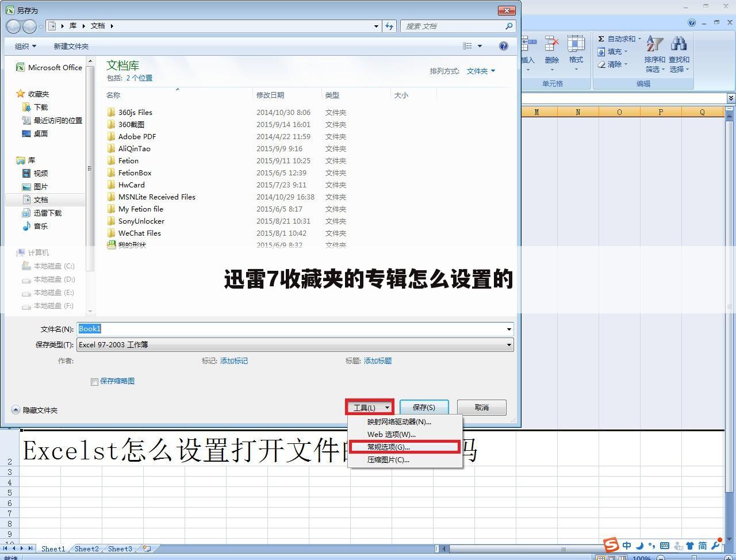Toggle the 保存缩略图 checkbox
The height and width of the screenshot is (560, 736).
[95, 382]
